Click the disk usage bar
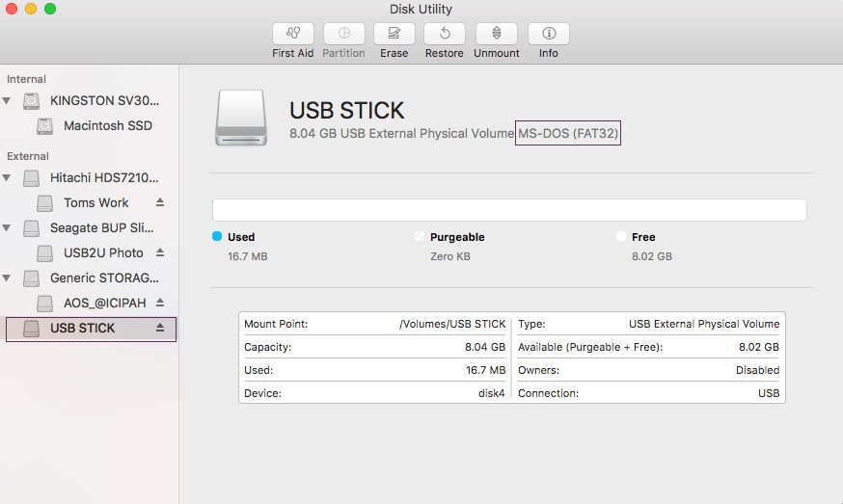 (509, 209)
